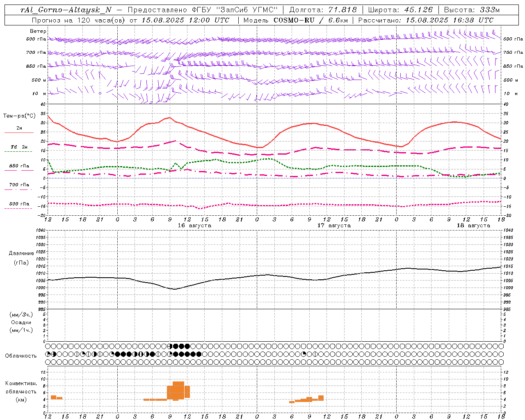The width and height of the screenshot is (525, 420).
Task: Click the 'Ветер' wind panel label
Action: pyautogui.click(x=38, y=31)
